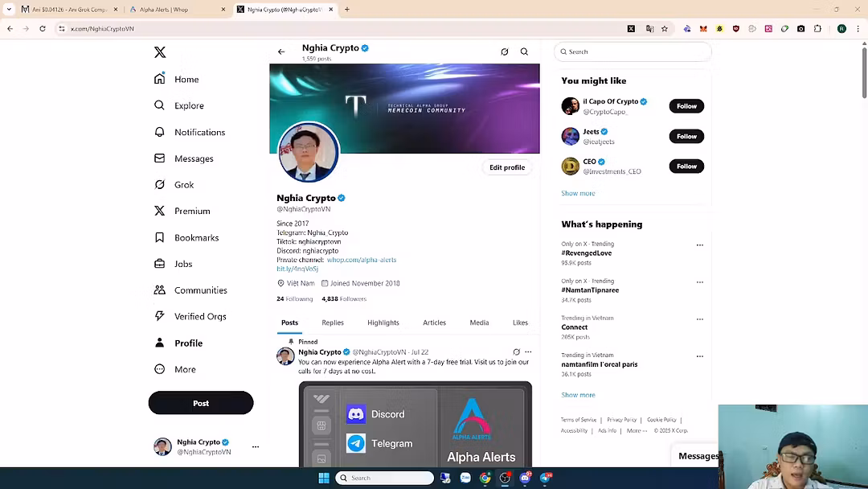
Task: Click the More circle icon in sidebar
Action: coord(159,369)
